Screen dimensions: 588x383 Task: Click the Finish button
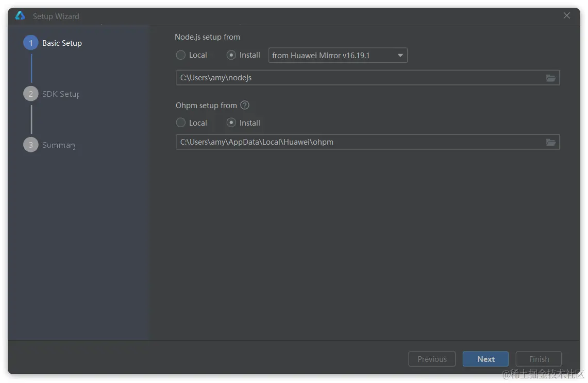pyautogui.click(x=539, y=359)
